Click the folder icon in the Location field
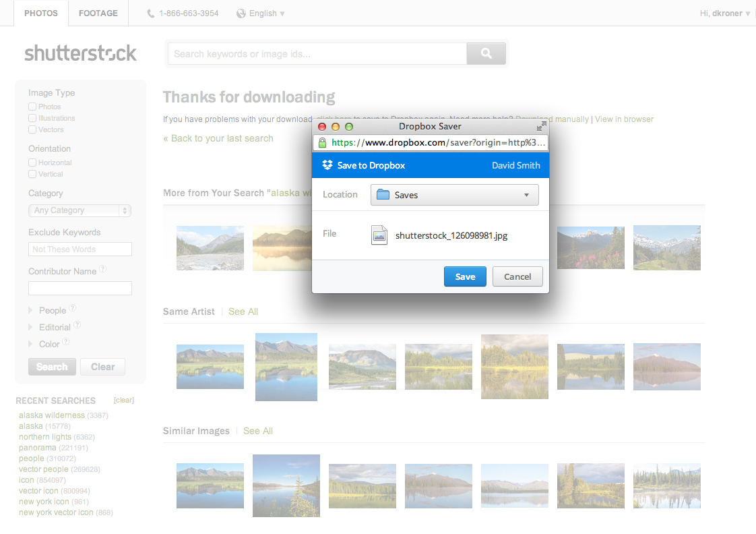This screenshot has height=534, width=756. point(384,194)
